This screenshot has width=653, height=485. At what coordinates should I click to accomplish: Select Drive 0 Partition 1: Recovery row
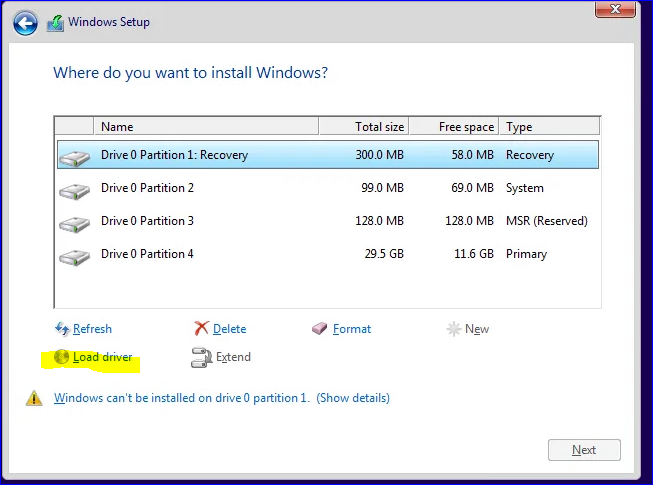(x=328, y=154)
